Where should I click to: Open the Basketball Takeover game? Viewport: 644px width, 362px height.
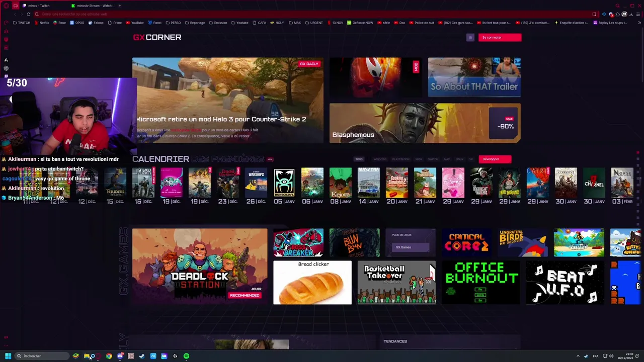click(396, 282)
